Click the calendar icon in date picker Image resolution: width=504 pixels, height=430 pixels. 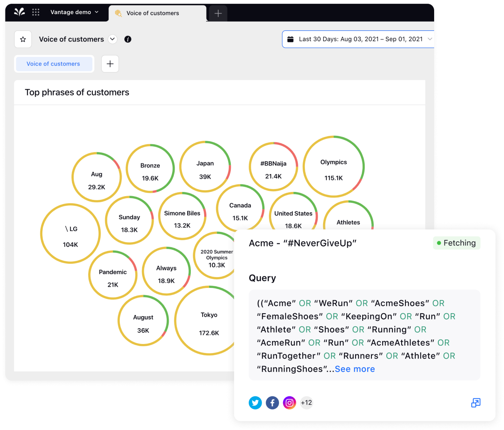pyautogui.click(x=291, y=39)
